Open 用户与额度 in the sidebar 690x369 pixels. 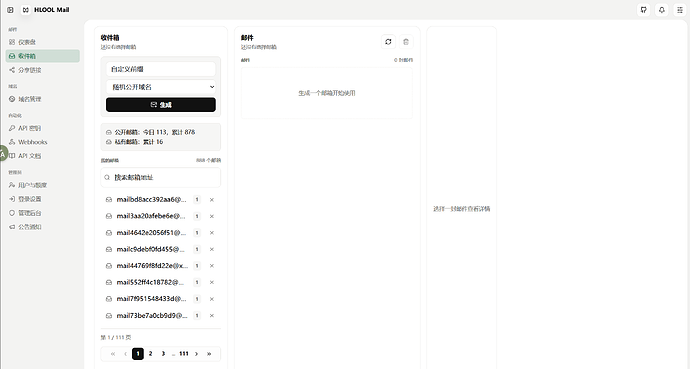click(x=43, y=185)
